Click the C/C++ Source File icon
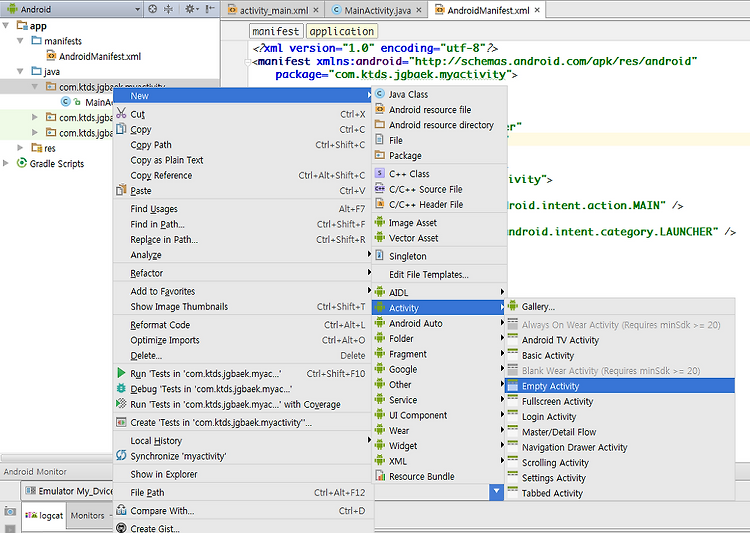750x533 pixels. (380, 189)
